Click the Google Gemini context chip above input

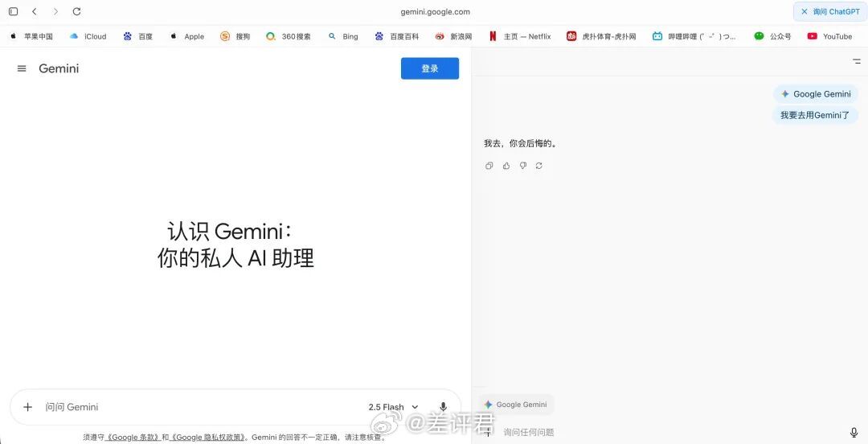tap(517, 405)
